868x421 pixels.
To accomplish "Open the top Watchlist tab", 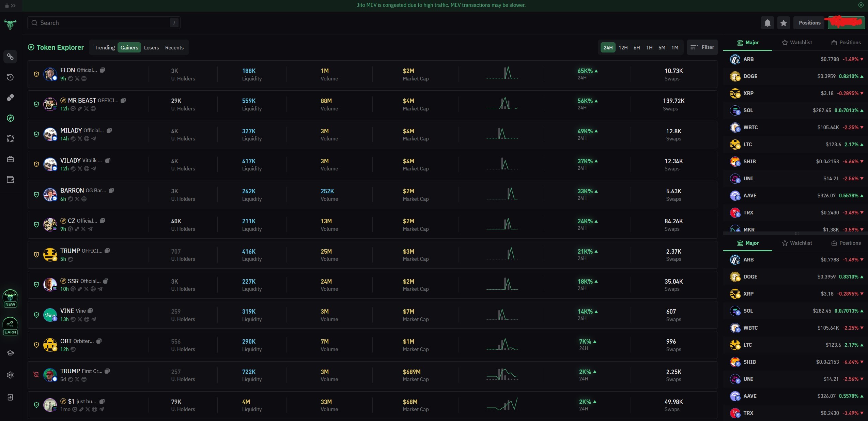I will 797,43.
